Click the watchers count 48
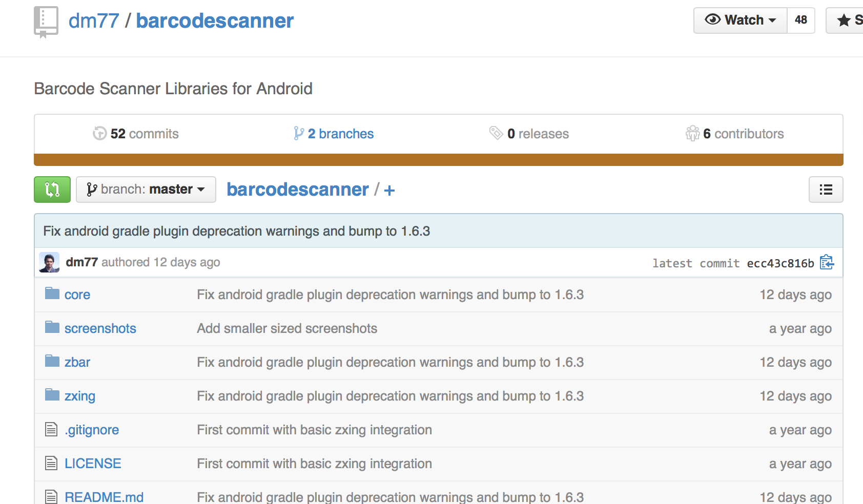Screen dimensions: 863x504 801,20
